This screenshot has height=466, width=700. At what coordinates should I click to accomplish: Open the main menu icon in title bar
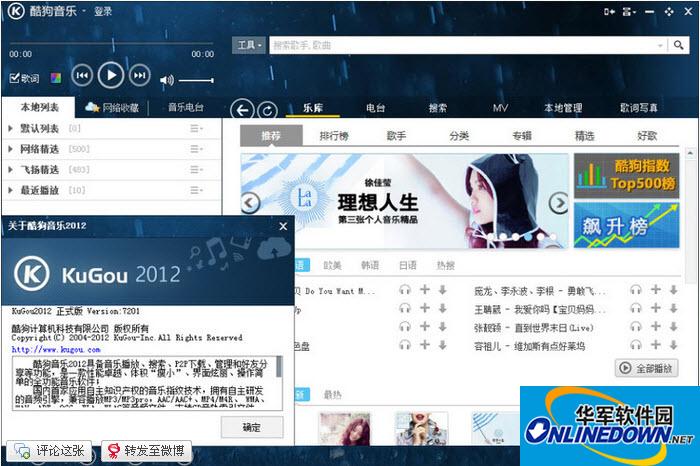(629, 12)
